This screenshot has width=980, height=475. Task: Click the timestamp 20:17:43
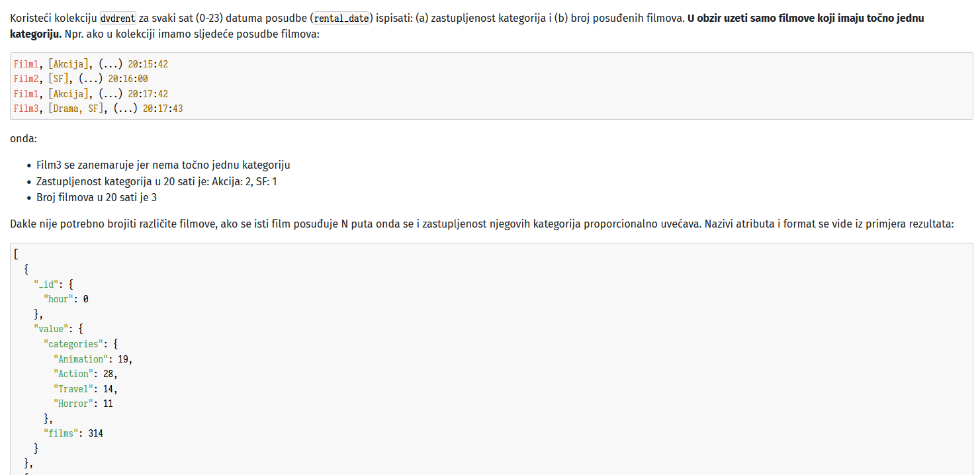163,108
